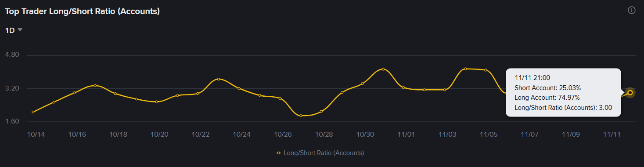Click the 10/31 peak data point
The height and width of the screenshot is (167, 644).
pyautogui.click(x=383, y=69)
